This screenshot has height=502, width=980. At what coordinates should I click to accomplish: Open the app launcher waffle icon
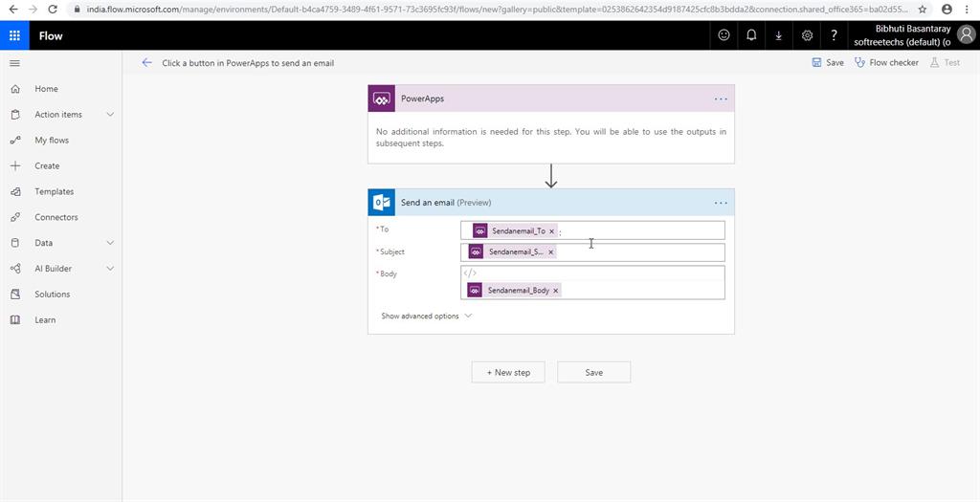point(14,35)
